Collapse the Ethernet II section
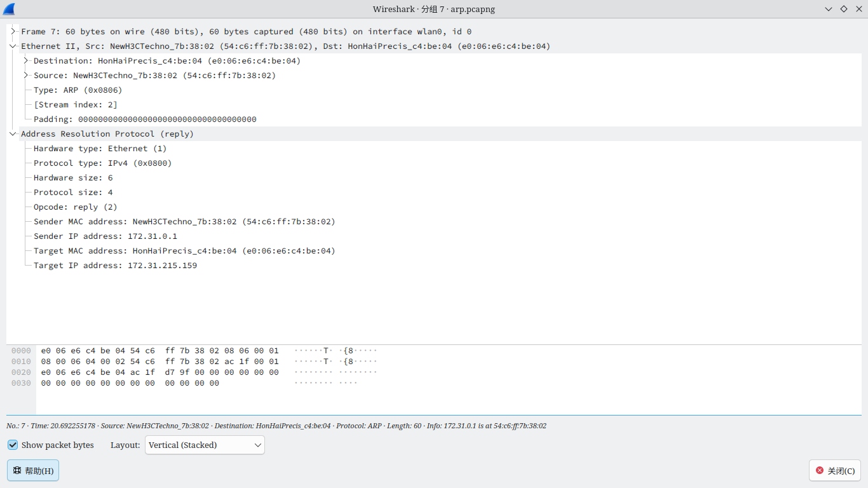The width and height of the screenshot is (868, 488). [x=13, y=46]
